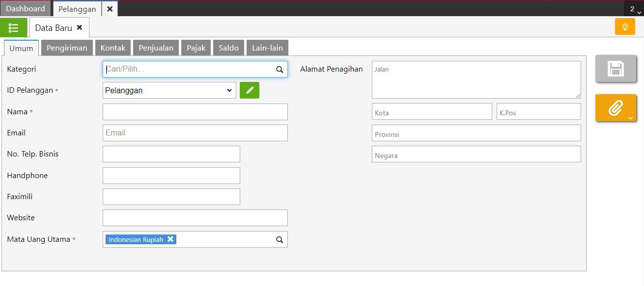
Task: Save the new customer record
Action: [x=616, y=69]
